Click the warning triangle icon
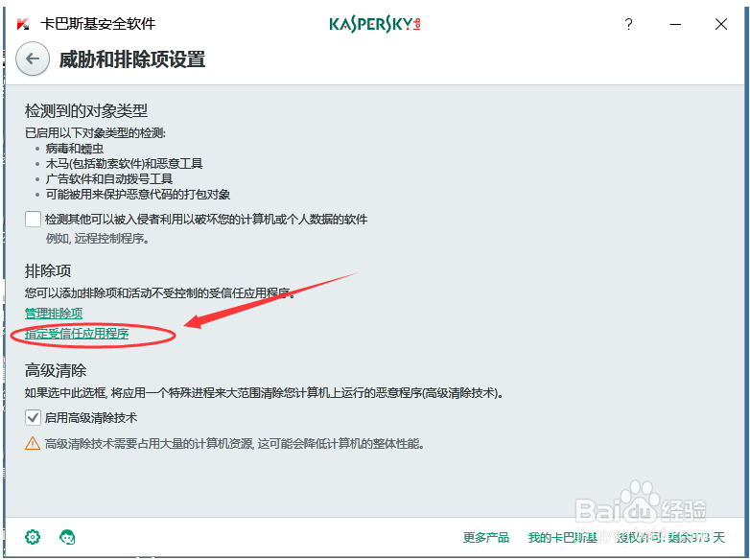 point(33,443)
